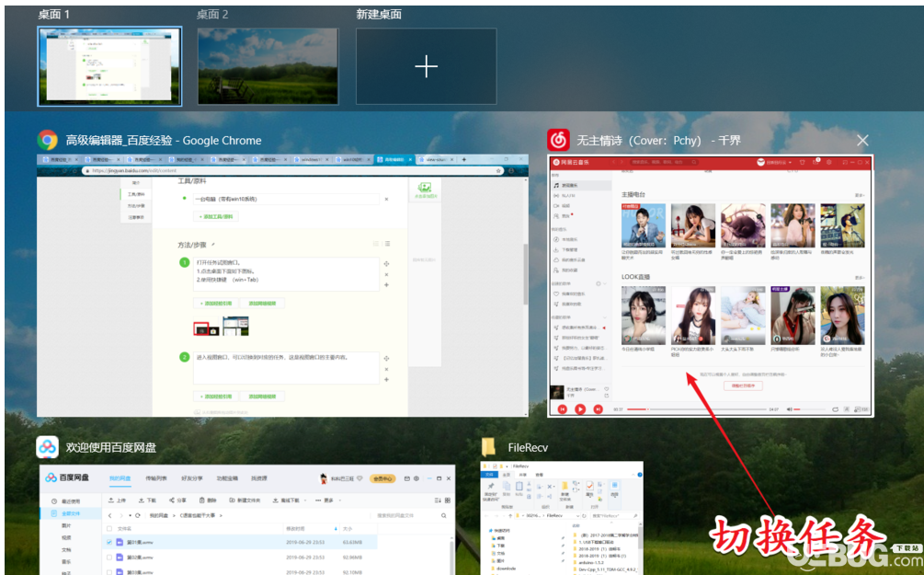This screenshot has height=575, width=924.
Task: Click the play button in the music player
Action: click(580, 408)
